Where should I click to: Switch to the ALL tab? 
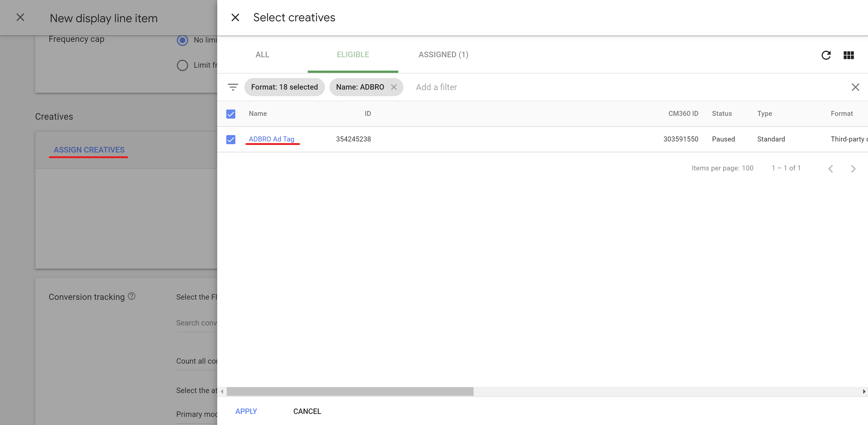pos(262,55)
